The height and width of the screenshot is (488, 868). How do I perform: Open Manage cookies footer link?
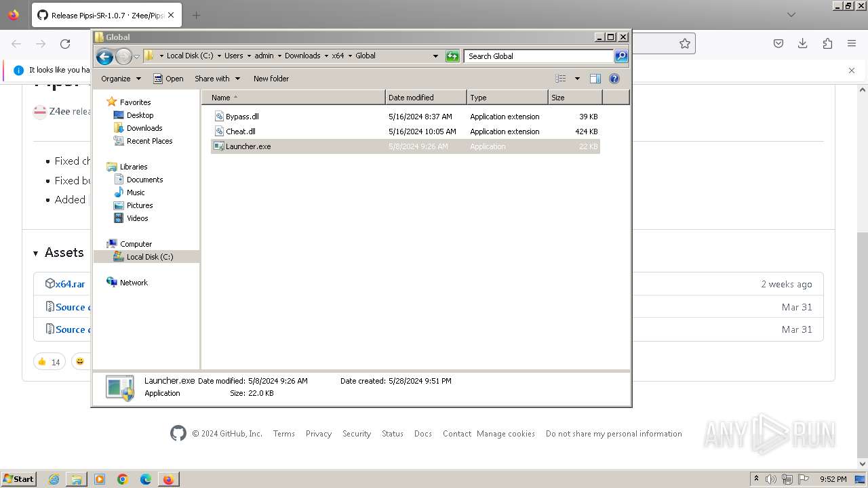coord(506,434)
